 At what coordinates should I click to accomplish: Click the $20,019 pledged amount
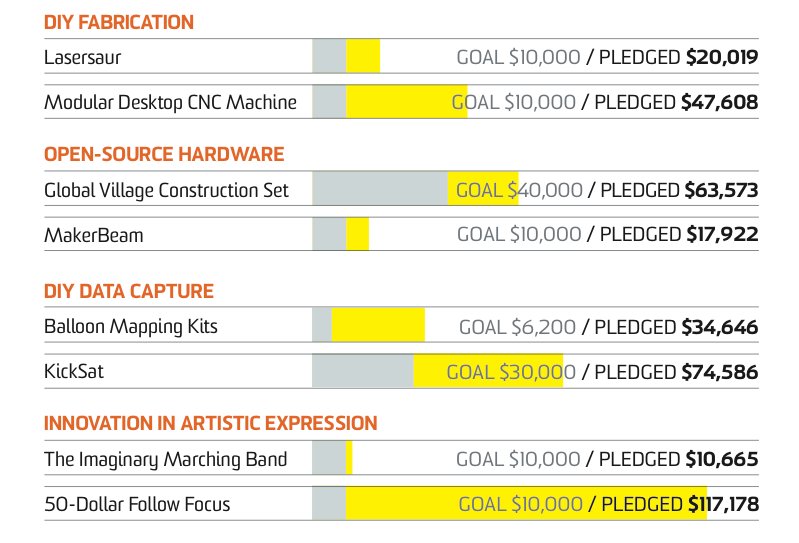click(x=722, y=57)
